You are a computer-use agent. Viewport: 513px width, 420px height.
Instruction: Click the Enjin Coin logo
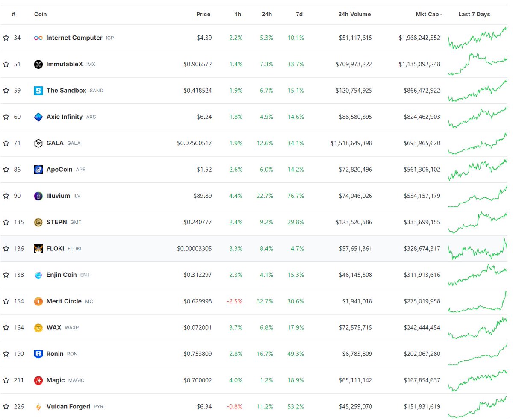pyautogui.click(x=38, y=275)
